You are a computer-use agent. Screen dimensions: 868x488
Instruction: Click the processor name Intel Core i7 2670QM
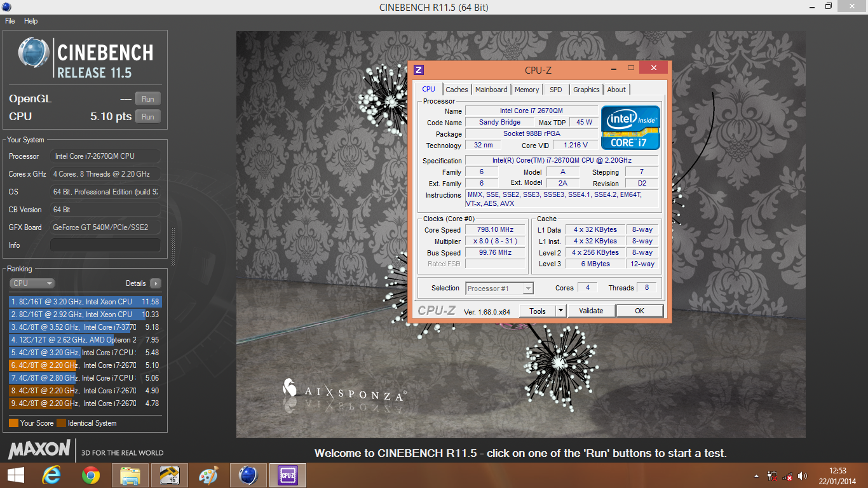coord(531,111)
